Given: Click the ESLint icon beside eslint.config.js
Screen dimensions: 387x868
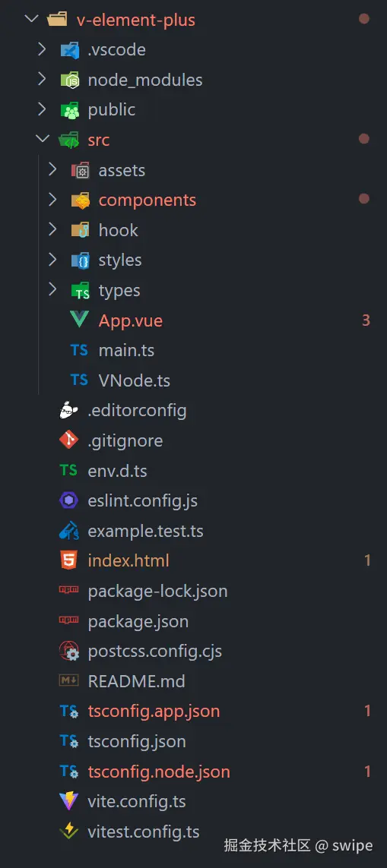Looking at the screenshot, I should (x=68, y=501).
